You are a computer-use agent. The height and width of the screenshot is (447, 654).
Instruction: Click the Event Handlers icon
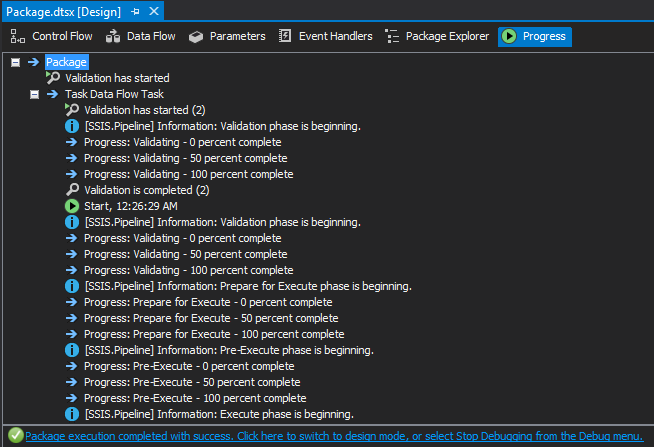pyautogui.click(x=285, y=36)
